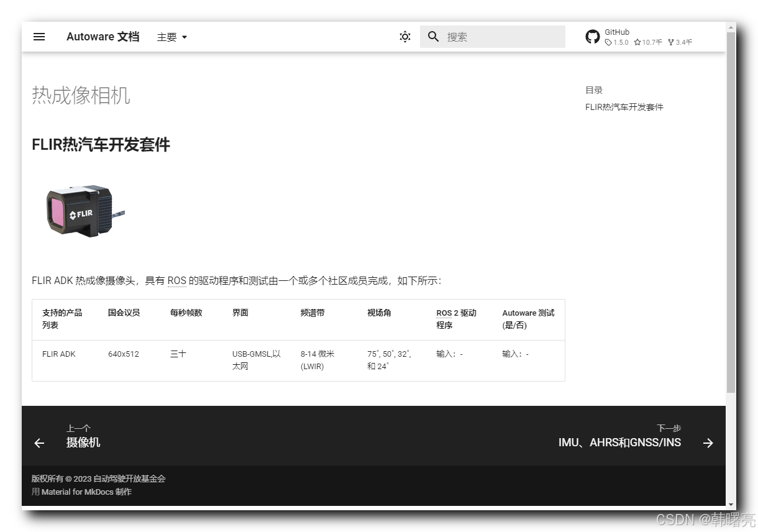
Task: Toggle the light/dark theme icon
Action: point(405,37)
